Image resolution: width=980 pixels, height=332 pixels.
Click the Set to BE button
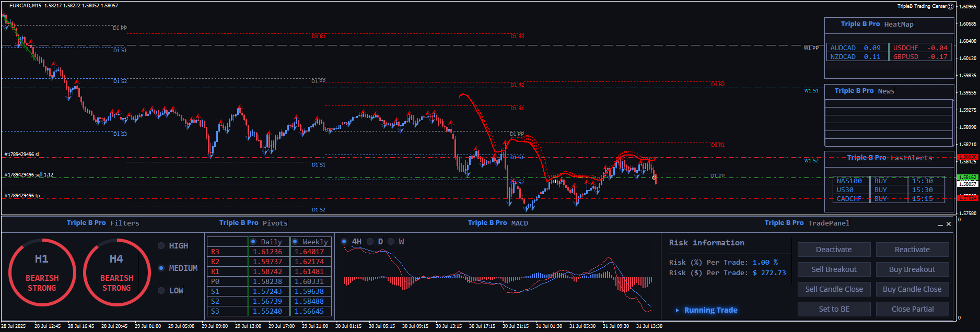pyautogui.click(x=834, y=309)
